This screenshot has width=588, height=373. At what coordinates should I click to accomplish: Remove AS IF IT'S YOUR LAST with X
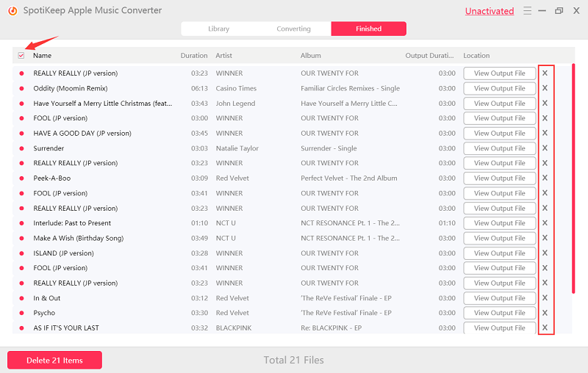pyautogui.click(x=545, y=327)
